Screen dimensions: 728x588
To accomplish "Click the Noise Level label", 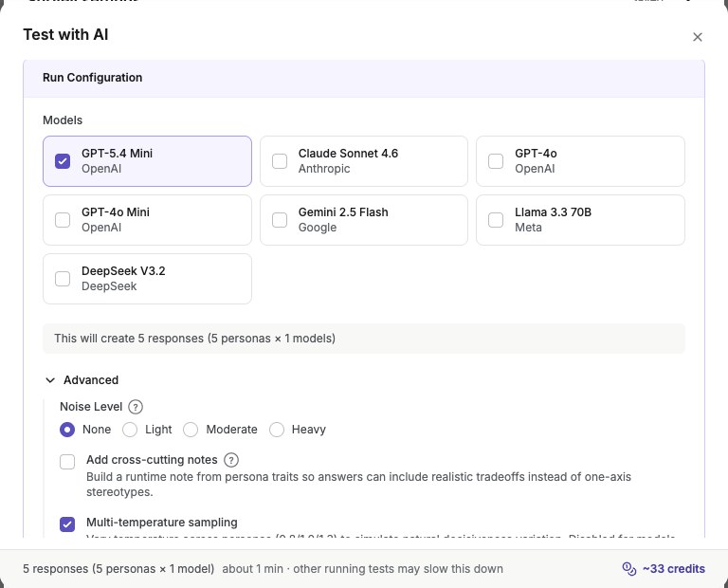I will tap(91, 407).
